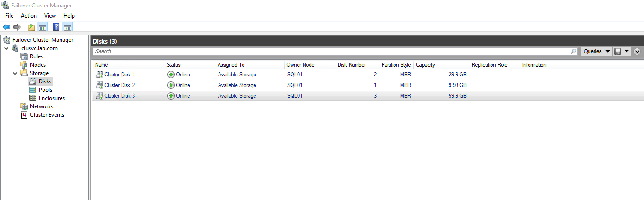Image resolution: width=644 pixels, height=200 pixels.
Task: Click the 29.9 GB capacity value
Action: point(457,75)
